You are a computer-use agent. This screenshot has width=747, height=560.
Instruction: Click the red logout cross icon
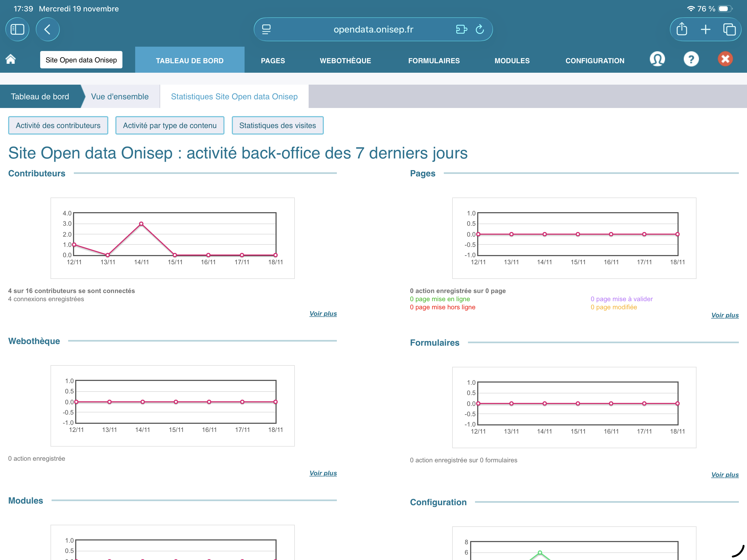pyautogui.click(x=725, y=59)
